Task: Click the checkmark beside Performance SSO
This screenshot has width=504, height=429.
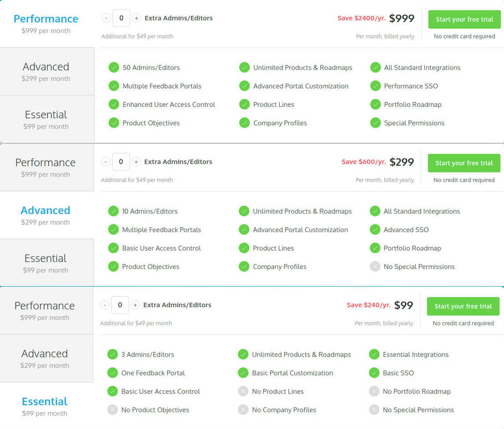Action: click(375, 86)
